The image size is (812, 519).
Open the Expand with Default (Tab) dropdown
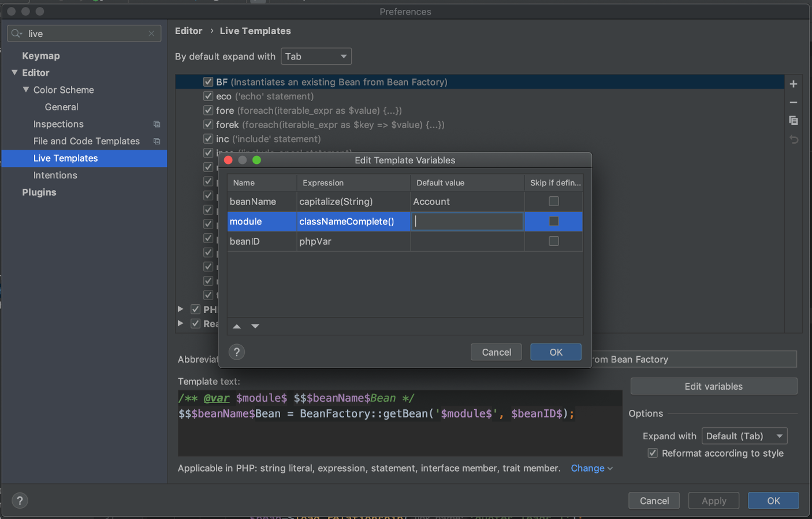tap(744, 436)
